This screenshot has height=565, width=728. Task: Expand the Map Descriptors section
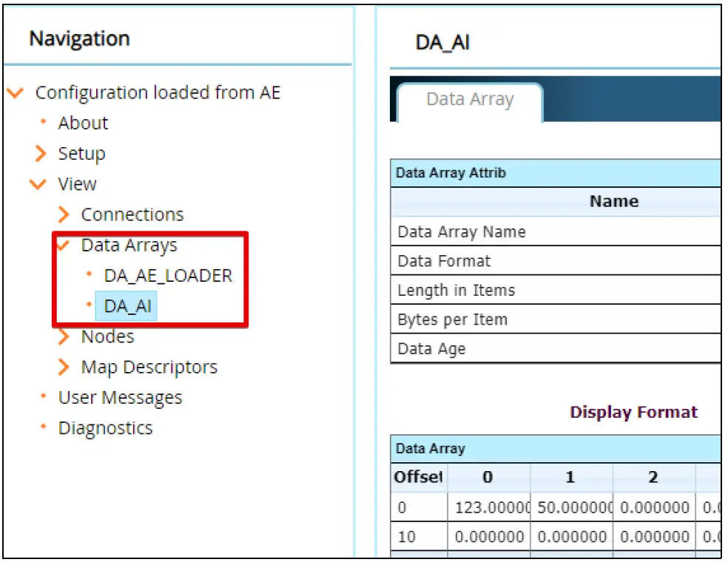pos(63,367)
